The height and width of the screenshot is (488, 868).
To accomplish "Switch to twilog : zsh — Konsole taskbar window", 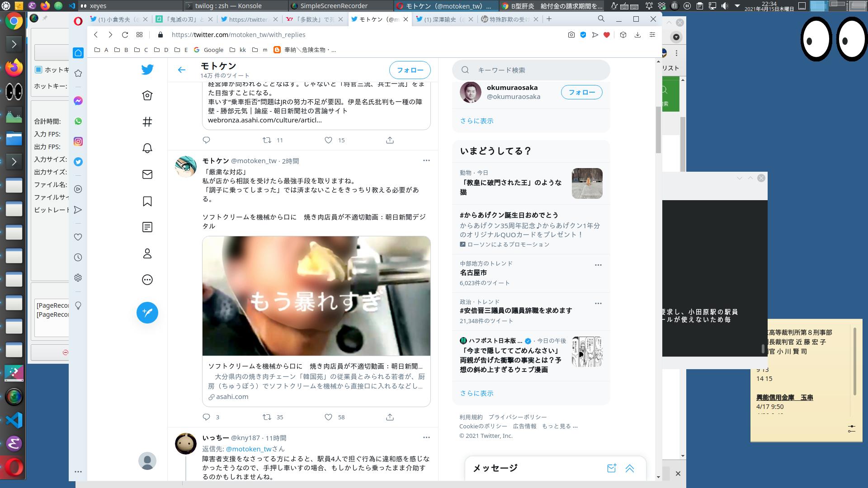I will tap(235, 6).
